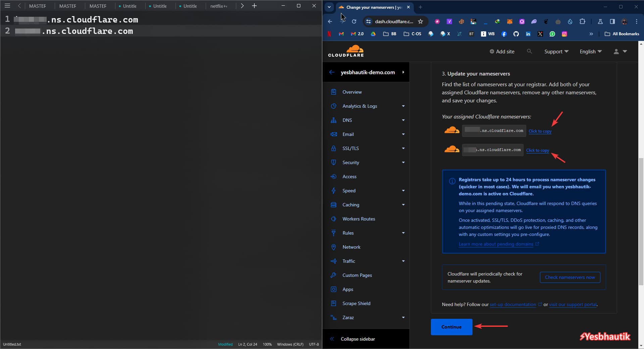Viewport: 644px width, 349px height.
Task: Open browser extensions puzzle icon
Action: coord(582,21)
